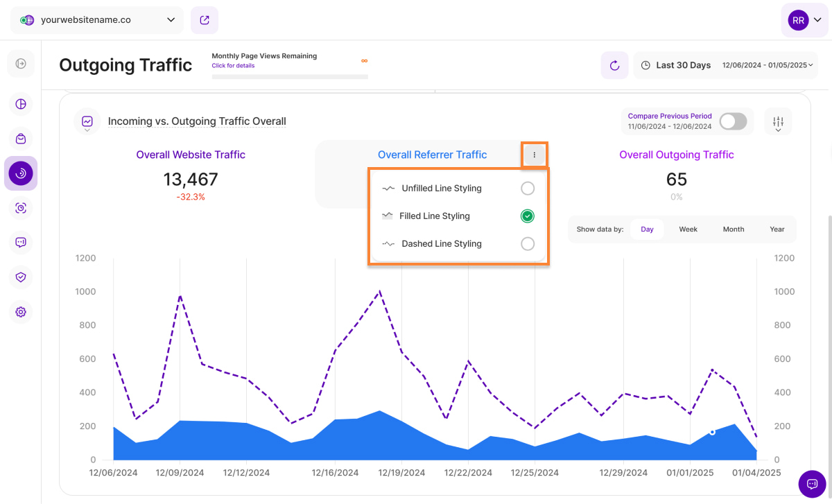Open chart filter sliders icon
Image resolution: width=832 pixels, height=504 pixels.
point(778,122)
